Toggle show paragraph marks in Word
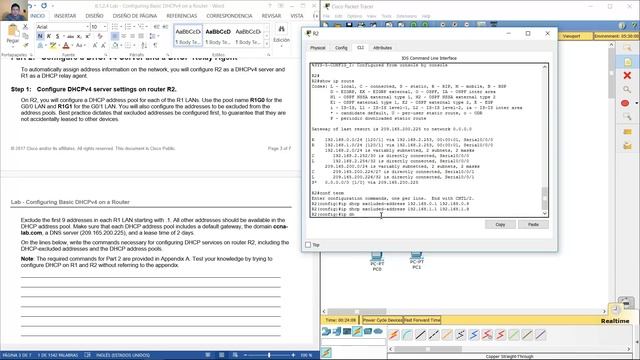 click(155, 45)
